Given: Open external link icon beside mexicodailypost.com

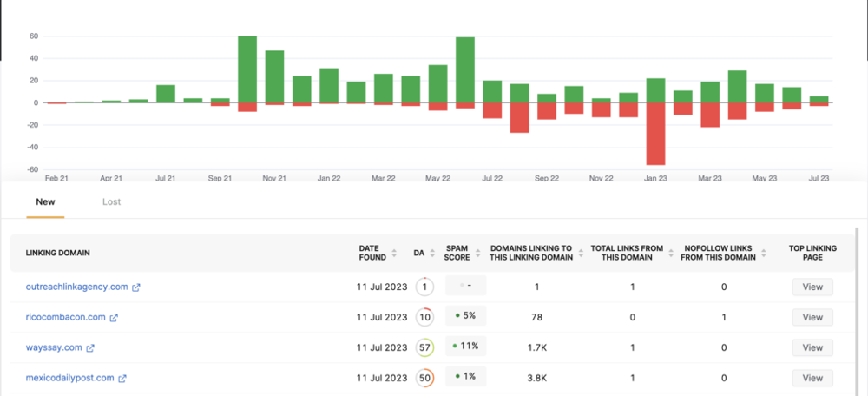Looking at the screenshot, I should [x=122, y=379].
